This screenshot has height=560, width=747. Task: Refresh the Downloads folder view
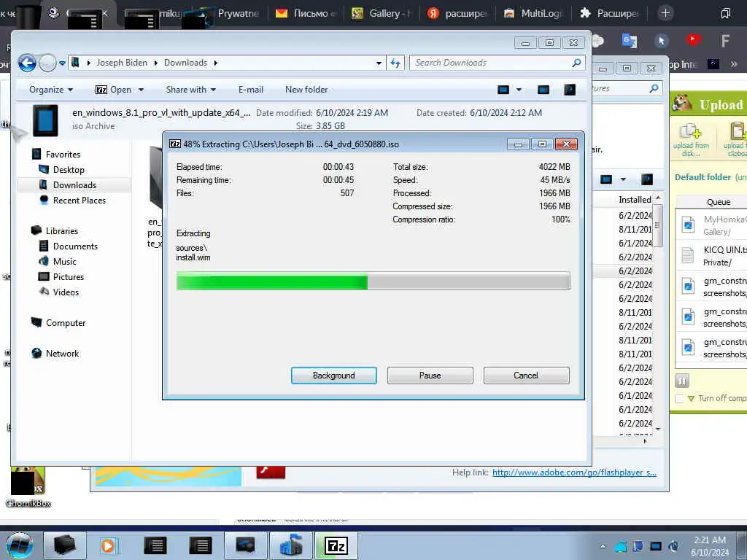395,63
